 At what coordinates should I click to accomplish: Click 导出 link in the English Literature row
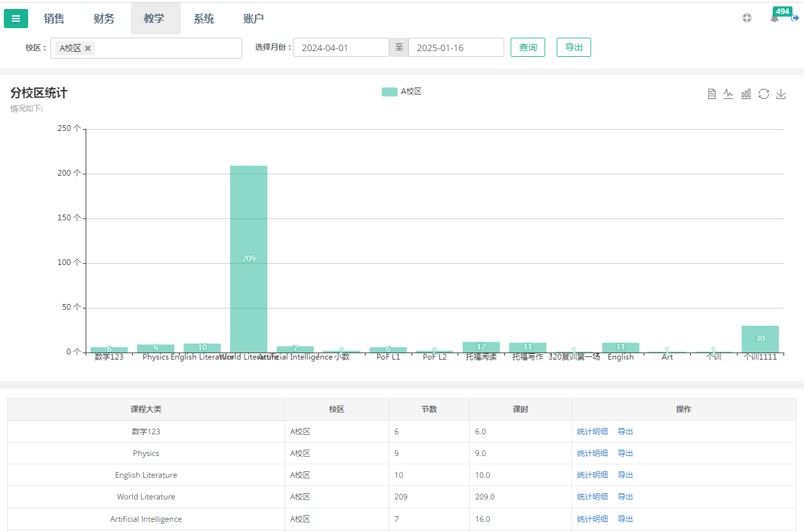coord(625,475)
